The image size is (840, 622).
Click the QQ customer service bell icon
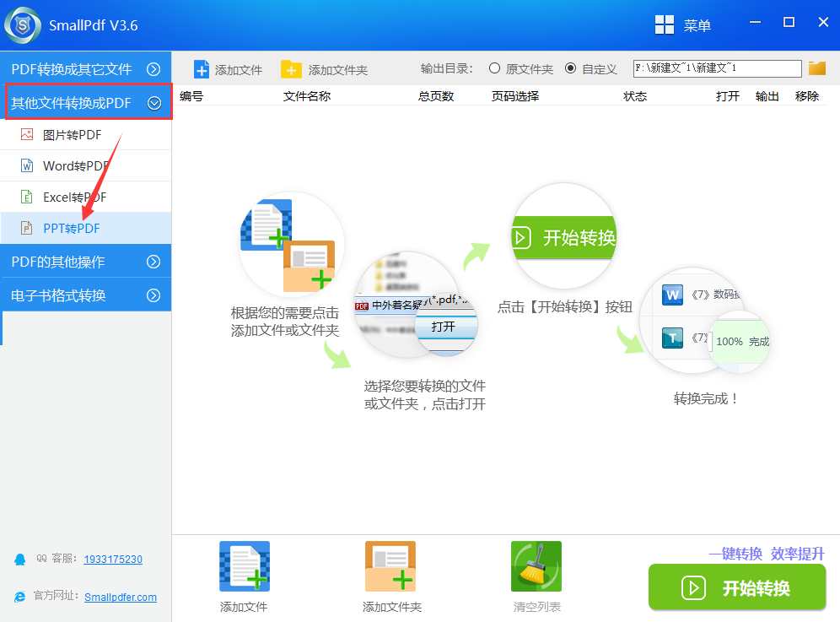pos(20,560)
